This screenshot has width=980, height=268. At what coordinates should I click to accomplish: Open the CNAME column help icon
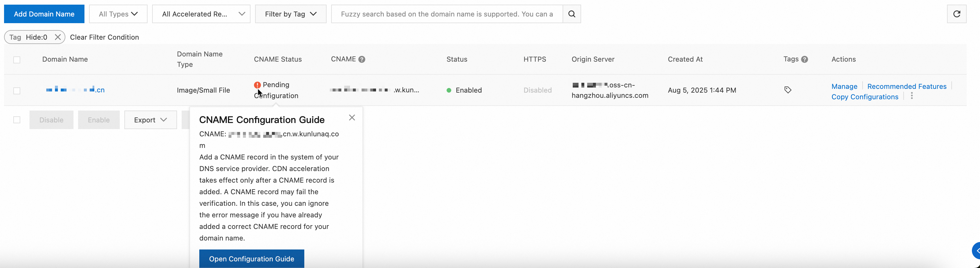click(x=362, y=59)
